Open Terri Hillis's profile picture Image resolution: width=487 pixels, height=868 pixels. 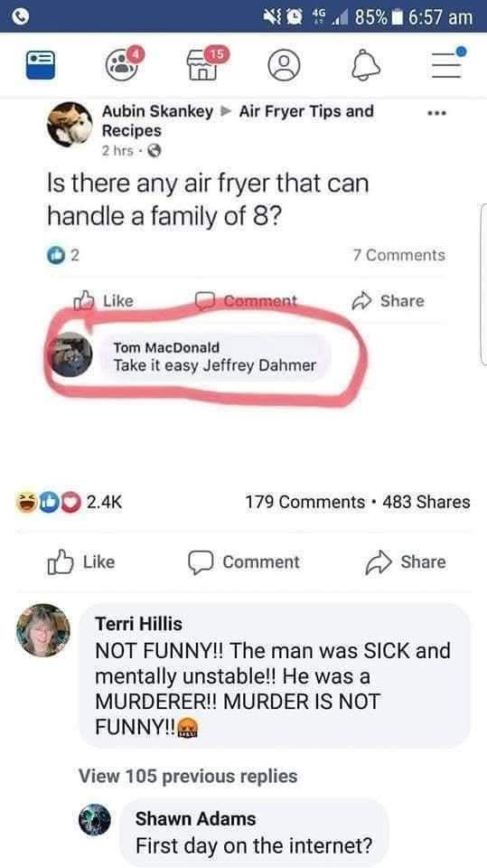[43, 630]
